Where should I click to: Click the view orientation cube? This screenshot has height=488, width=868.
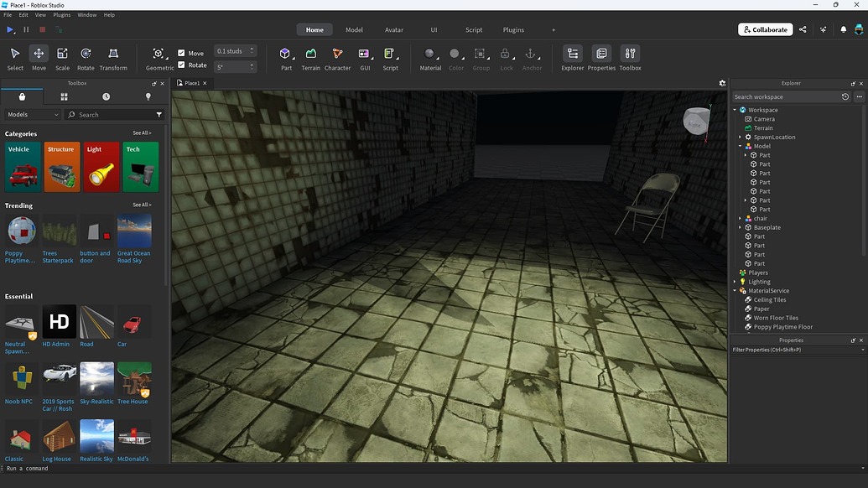tap(696, 122)
